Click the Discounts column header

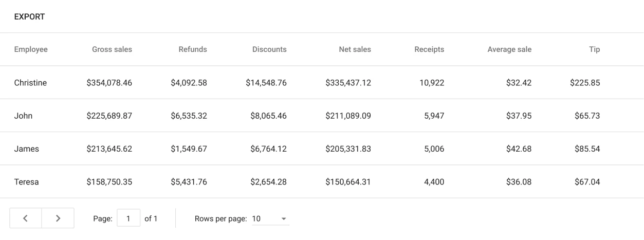[x=269, y=50]
